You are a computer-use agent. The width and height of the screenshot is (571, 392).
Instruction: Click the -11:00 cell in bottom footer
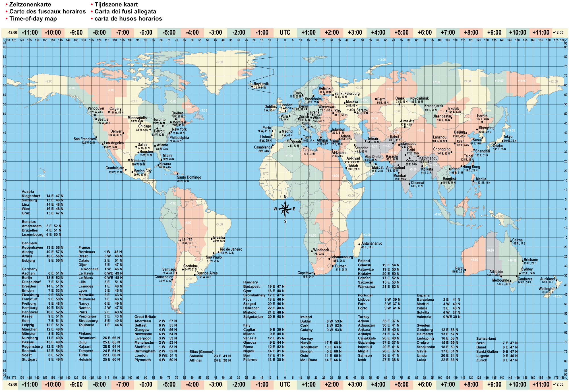click(30, 385)
